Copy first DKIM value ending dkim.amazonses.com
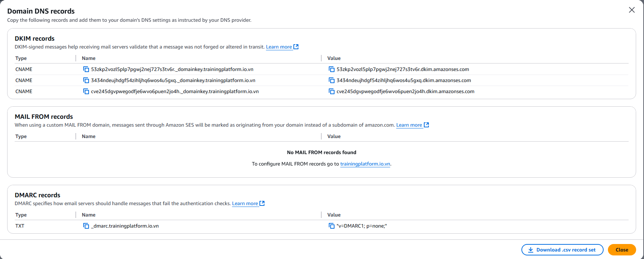Image resolution: width=644 pixels, height=259 pixels. tap(332, 69)
